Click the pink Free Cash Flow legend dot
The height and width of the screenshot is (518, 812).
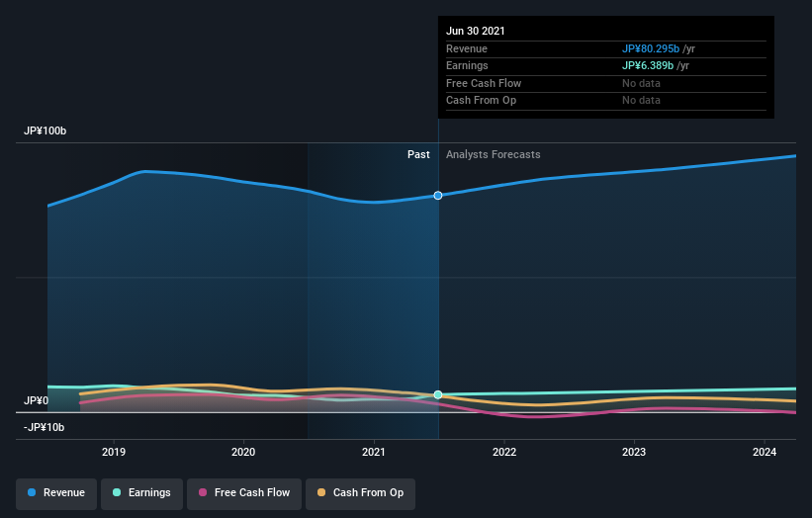[x=203, y=492]
